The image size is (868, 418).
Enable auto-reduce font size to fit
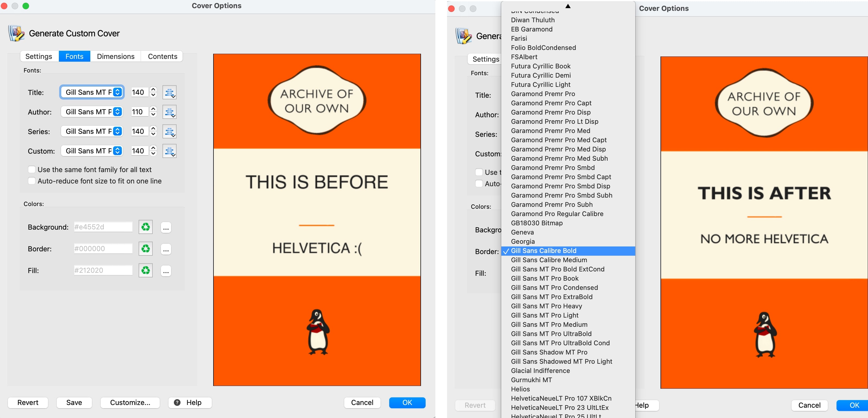point(32,181)
